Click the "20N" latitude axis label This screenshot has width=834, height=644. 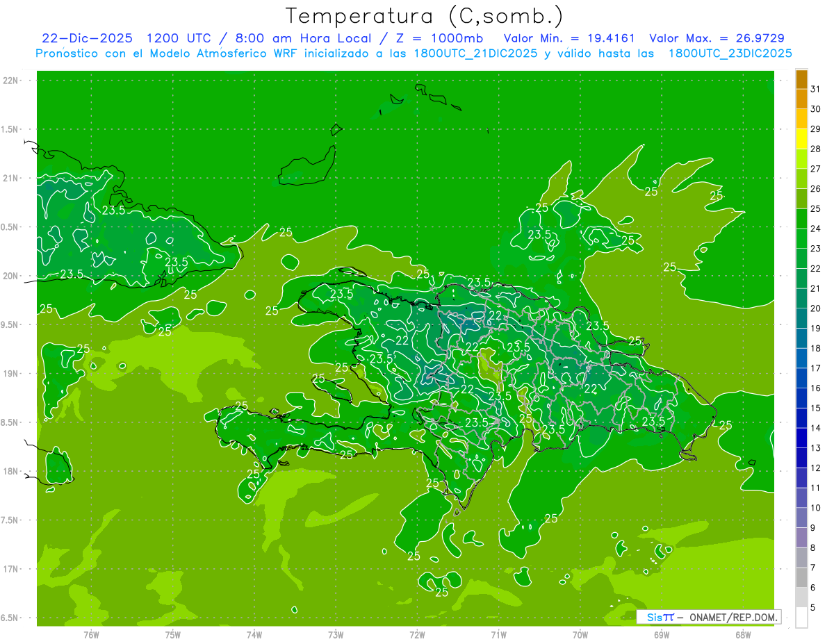point(11,276)
